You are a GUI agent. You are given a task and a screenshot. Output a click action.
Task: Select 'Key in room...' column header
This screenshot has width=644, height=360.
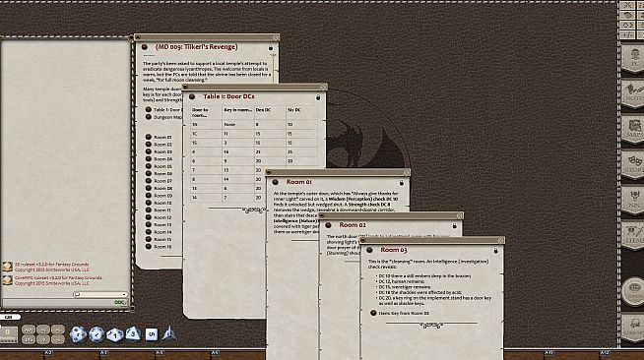tap(237, 112)
